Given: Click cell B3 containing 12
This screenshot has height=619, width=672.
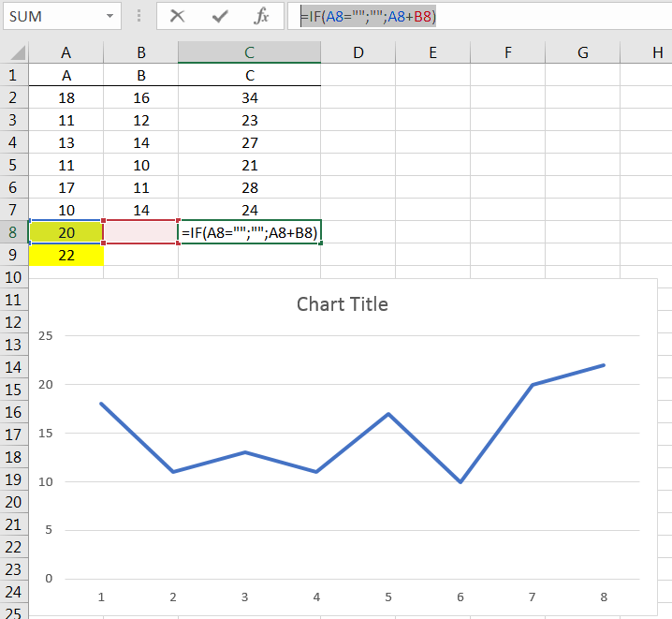Looking at the screenshot, I should [141, 120].
